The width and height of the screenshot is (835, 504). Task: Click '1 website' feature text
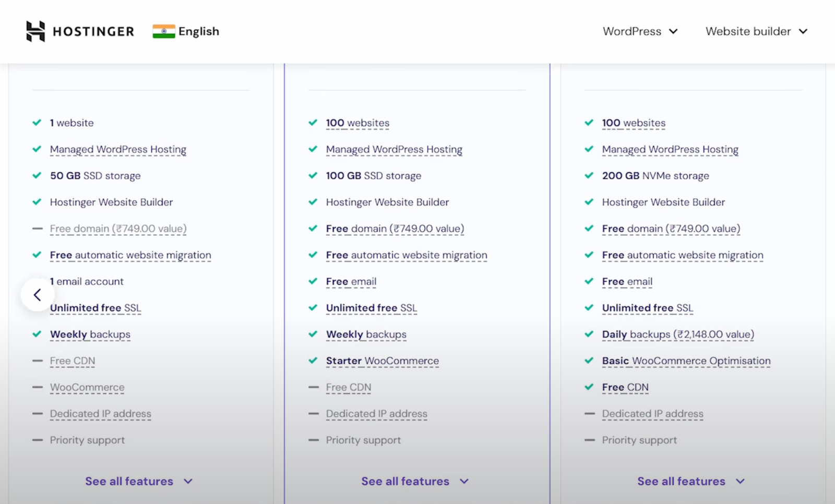click(x=72, y=123)
